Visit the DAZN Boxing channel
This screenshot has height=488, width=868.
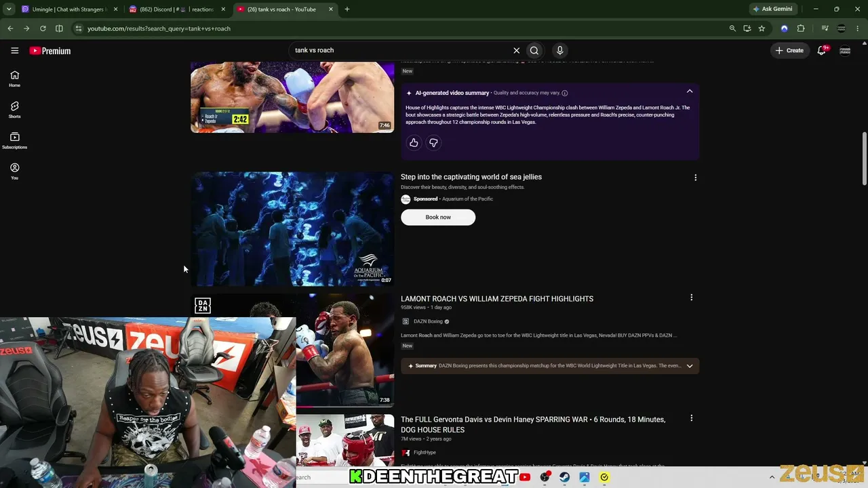428,321
